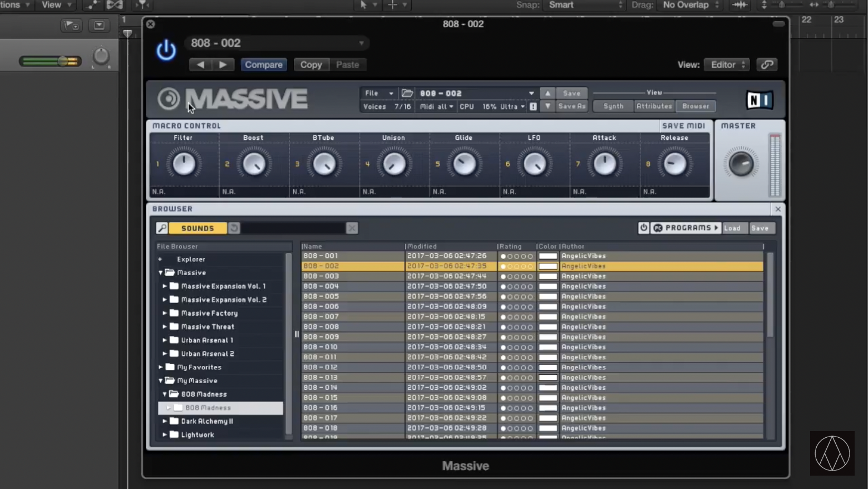
Task: Switch to the Synth view tab
Action: [613, 106]
